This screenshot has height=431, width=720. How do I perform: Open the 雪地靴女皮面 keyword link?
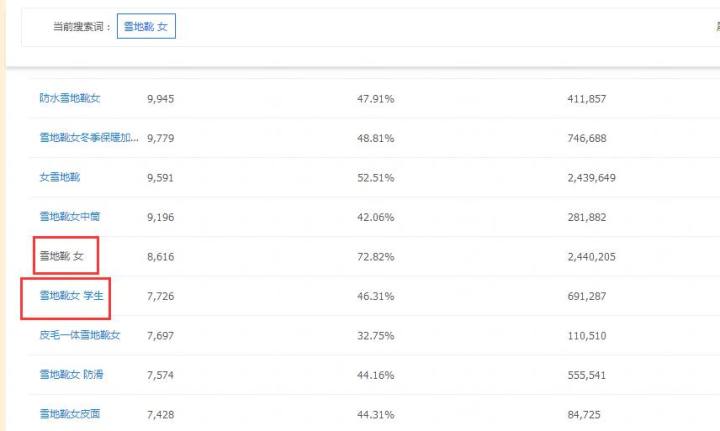click(x=70, y=414)
